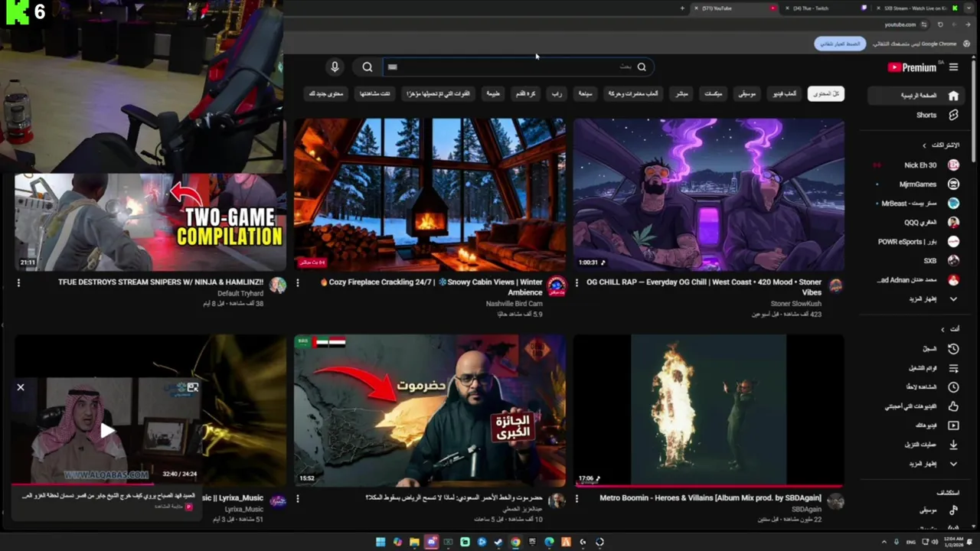Open Downloads arrow icon
The height and width of the screenshot is (551, 980).
coord(953,445)
